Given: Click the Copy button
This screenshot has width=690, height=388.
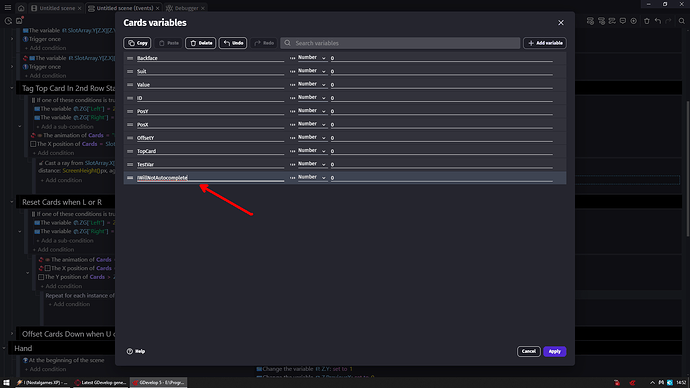Looking at the screenshot, I should pos(137,43).
